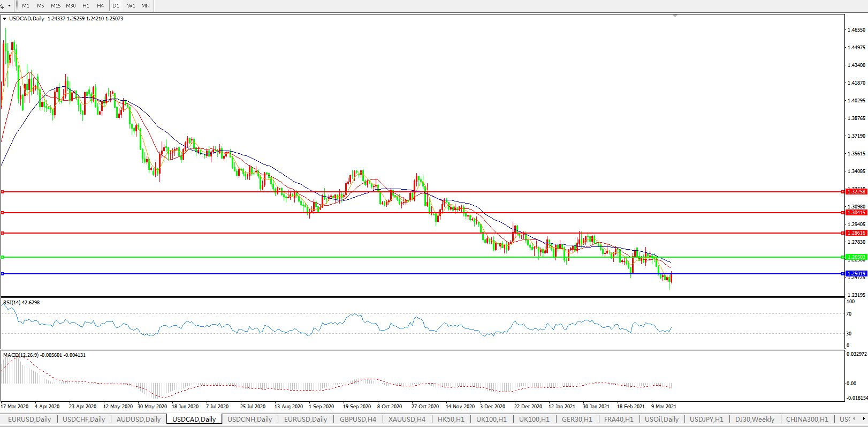Toggle the H4 timeframe button

click(x=101, y=5)
